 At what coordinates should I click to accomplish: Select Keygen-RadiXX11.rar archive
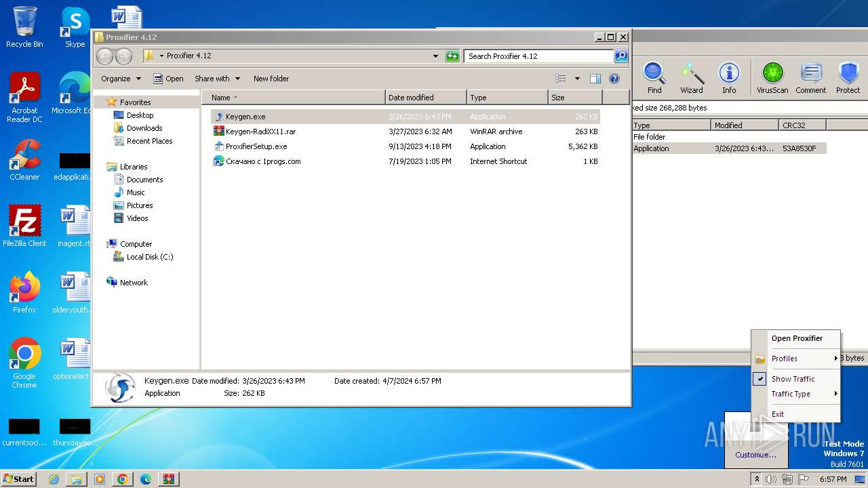pyautogui.click(x=406, y=131)
